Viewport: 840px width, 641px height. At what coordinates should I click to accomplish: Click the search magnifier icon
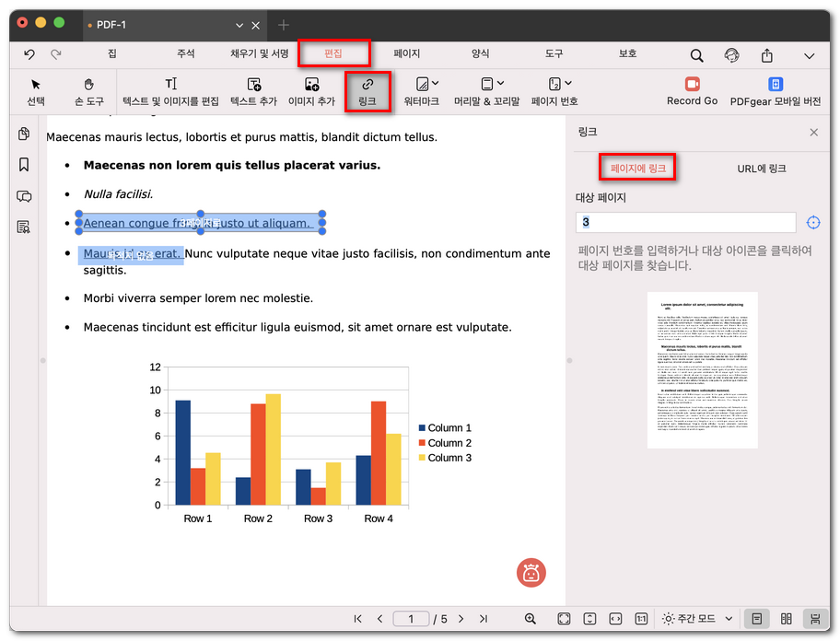click(696, 55)
